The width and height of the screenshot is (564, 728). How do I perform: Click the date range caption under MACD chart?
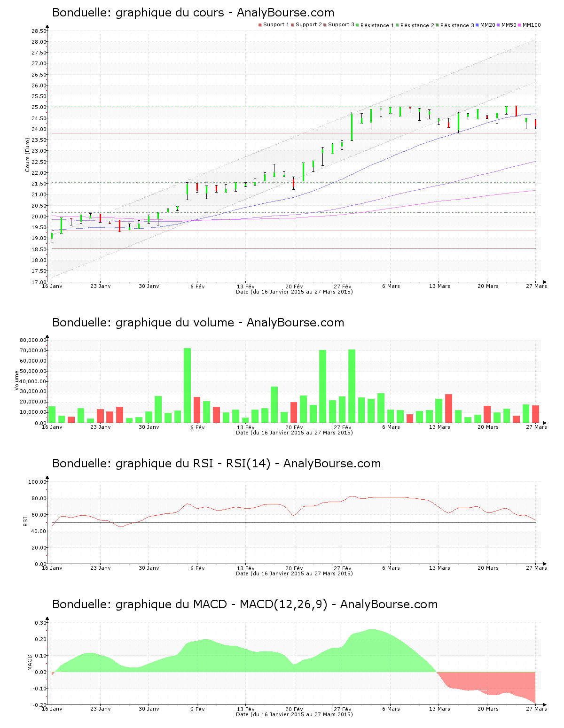coord(294,714)
